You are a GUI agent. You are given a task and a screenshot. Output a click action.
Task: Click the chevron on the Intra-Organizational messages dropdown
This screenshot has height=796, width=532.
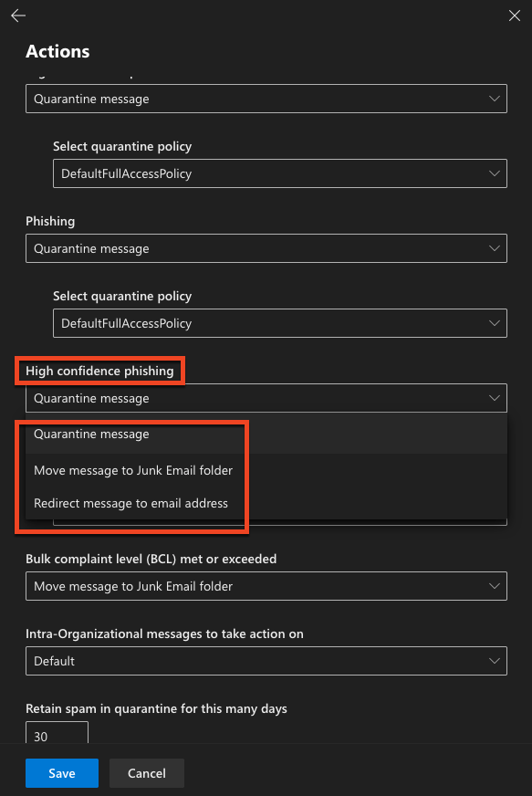pos(494,661)
